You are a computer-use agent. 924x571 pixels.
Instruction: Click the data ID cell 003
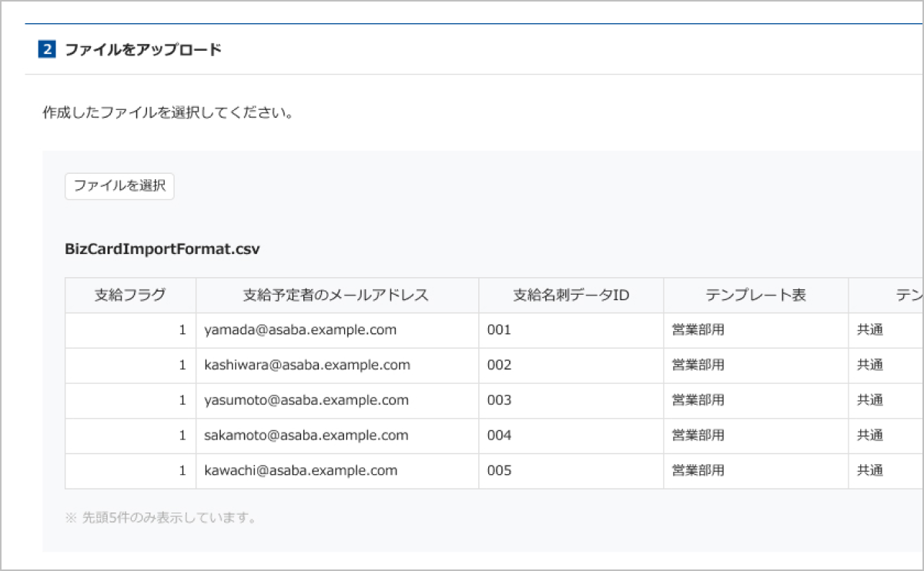click(499, 400)
